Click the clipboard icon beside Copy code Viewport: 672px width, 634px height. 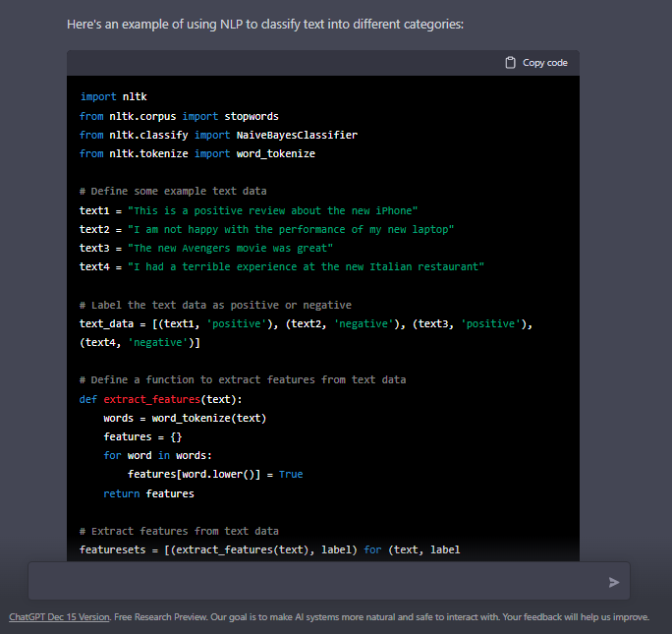pyautogui.click(x=510, y=63)
